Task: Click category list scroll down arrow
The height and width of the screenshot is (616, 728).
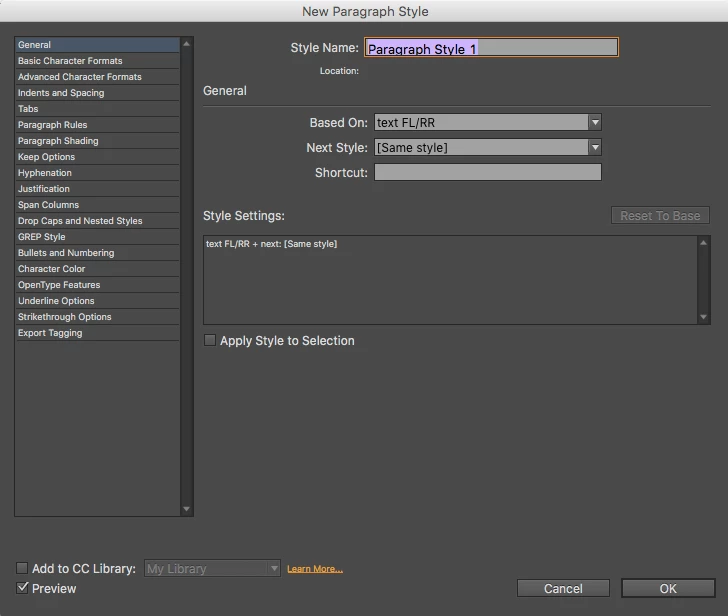Action: click(x=187, y=509)
